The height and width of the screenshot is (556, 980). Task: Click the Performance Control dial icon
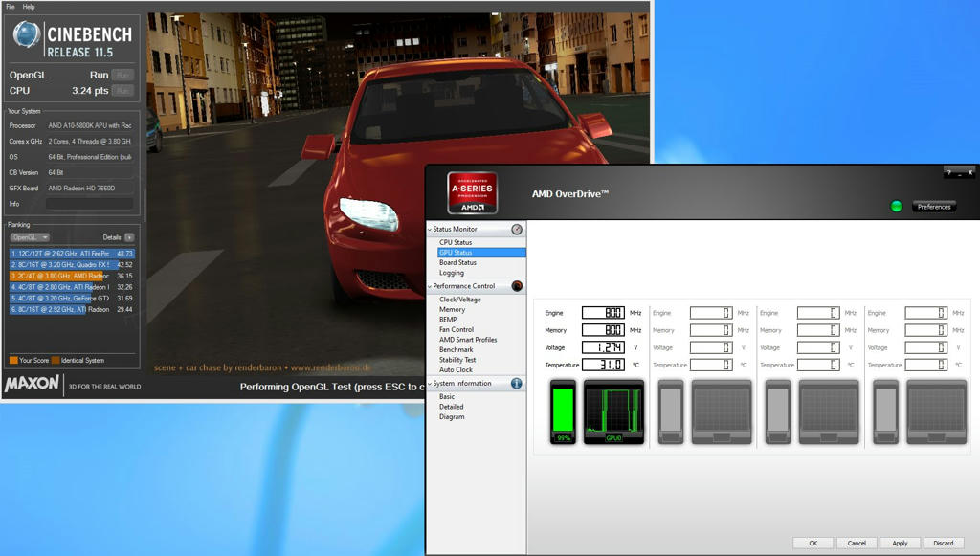(517, 286)
